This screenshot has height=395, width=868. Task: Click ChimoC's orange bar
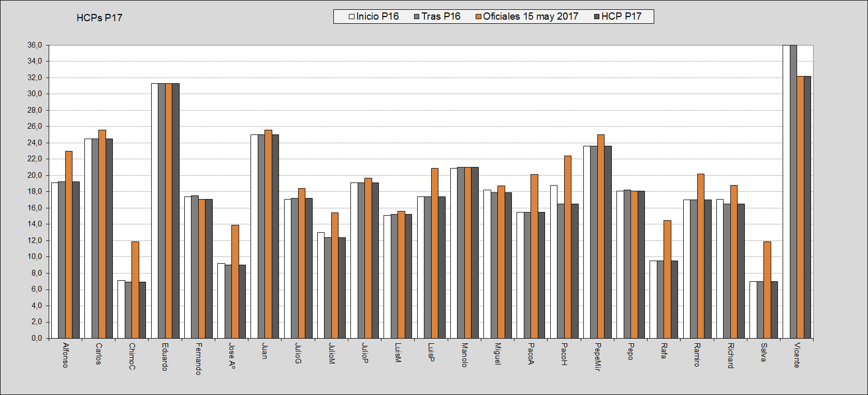(135, 290)
